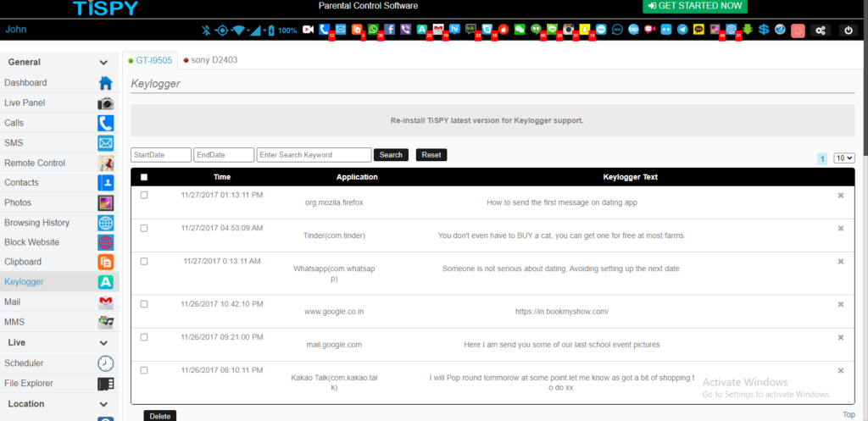Open Tinder flame icon in top toolbar

(x=504, y=30)
